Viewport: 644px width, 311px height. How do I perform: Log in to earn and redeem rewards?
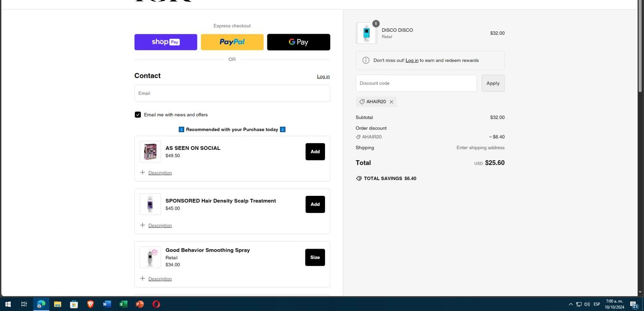point(412,61)
